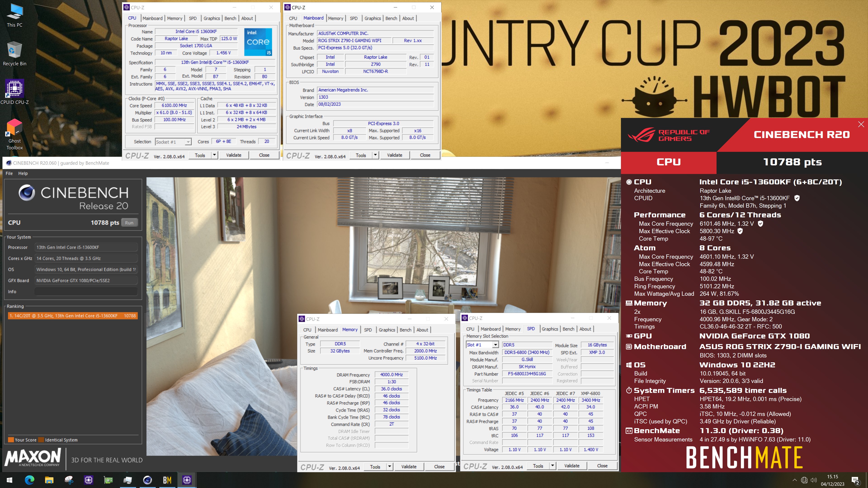This screenshot has height=488, width=868.
Task: Switch to Bench tab in first CPU-Z window
Action: point(230,19)
